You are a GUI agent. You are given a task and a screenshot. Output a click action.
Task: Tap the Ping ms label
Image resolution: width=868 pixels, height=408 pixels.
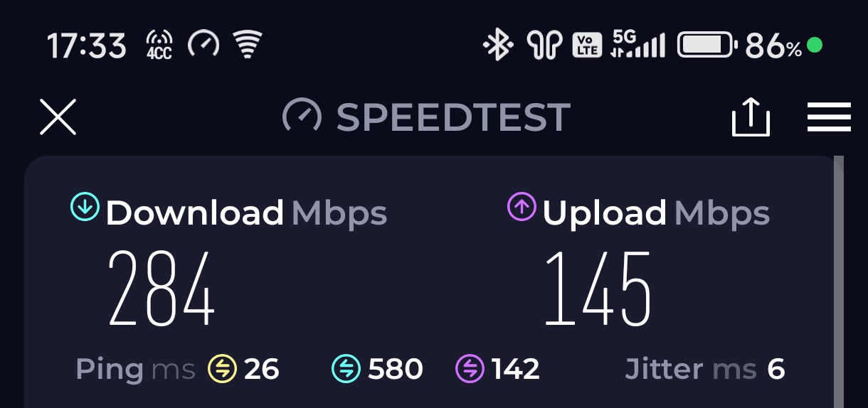coord(135,370)
